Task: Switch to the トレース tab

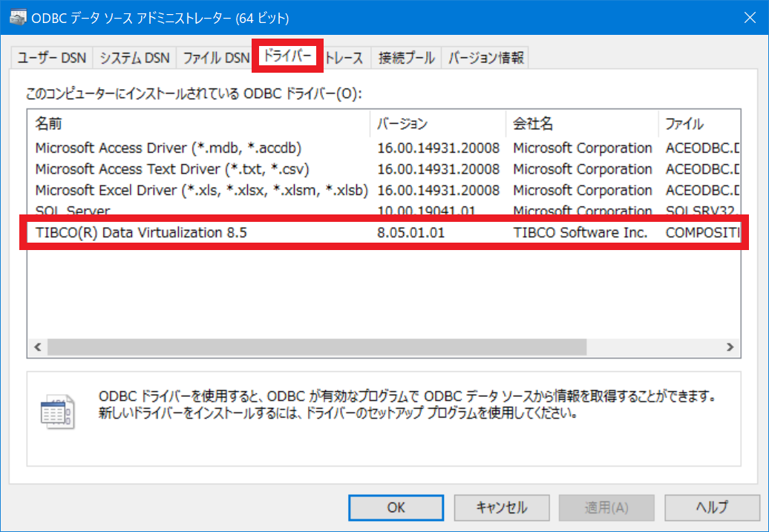Action: click(x=344, y=58)
